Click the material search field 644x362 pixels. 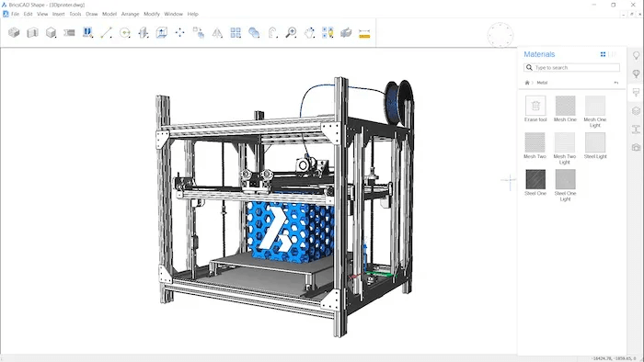(x=571, y=68)
